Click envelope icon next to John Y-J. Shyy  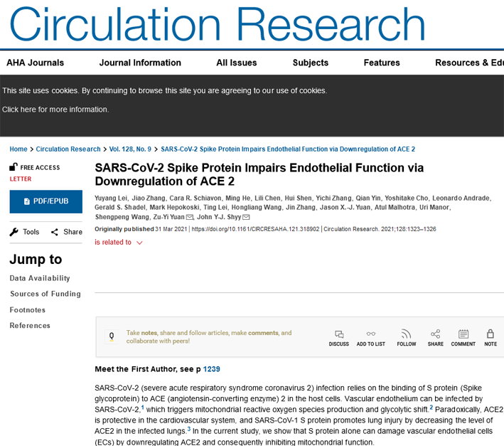tap(246, 217)
